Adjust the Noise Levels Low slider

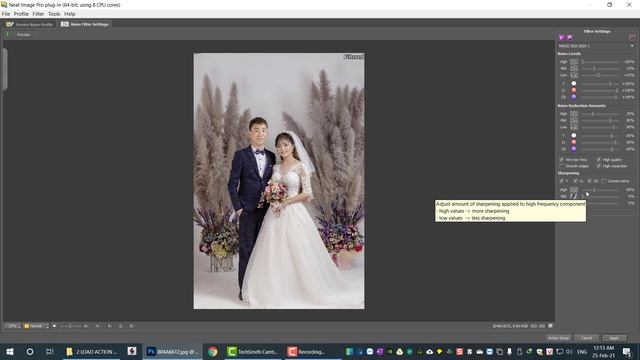pos(600,75)
